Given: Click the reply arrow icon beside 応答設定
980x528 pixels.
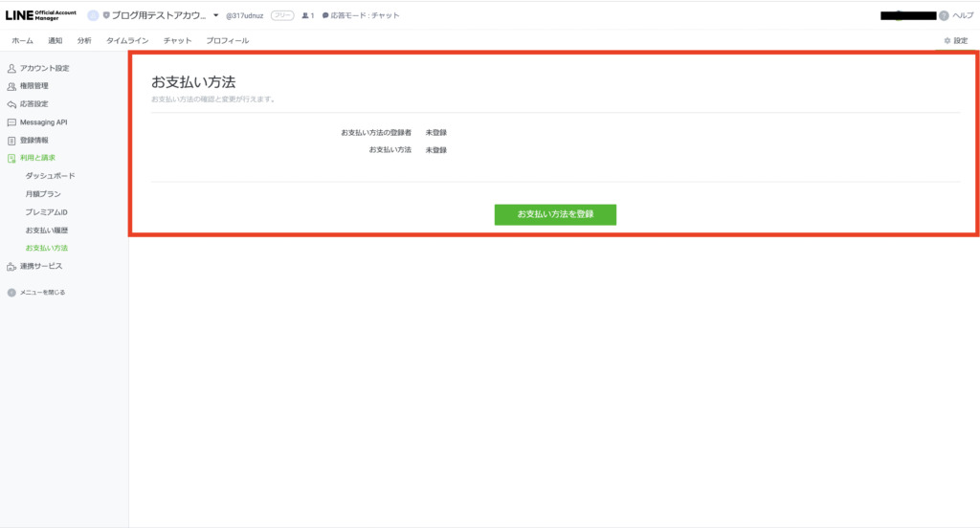Looking at the screenshot, I should tap(11, 104).
